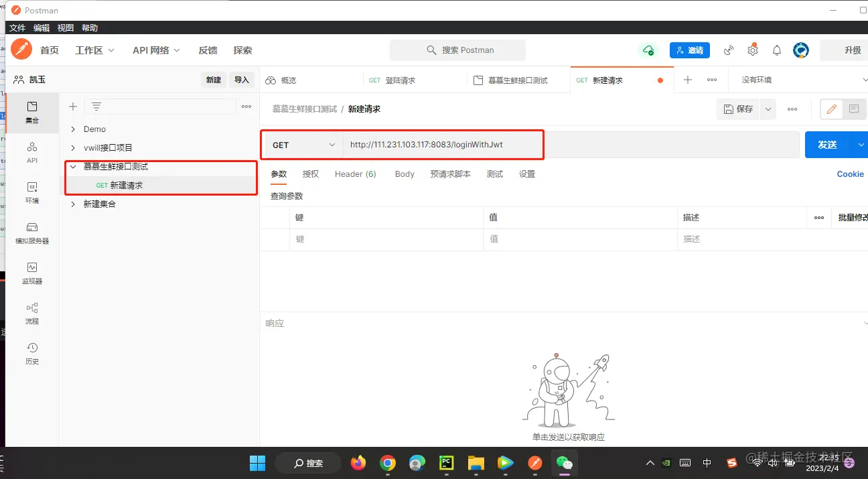
Task: Expand the 新建集合 collection
Action: point(73,204)
